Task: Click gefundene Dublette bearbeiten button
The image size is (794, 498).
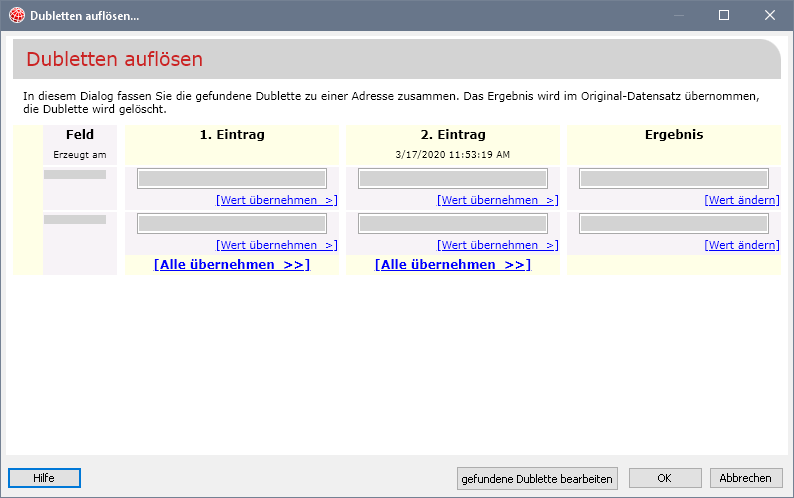Action: click(x=537, y=478)
